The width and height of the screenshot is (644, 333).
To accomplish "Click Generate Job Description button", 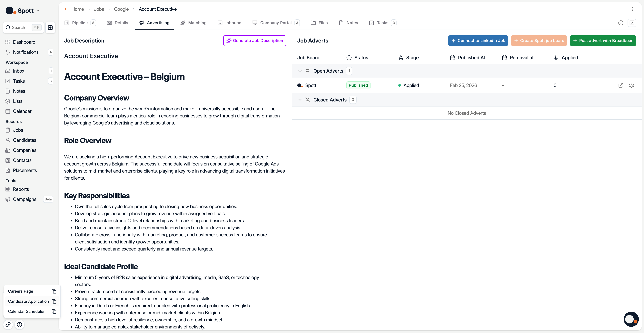I will (x=255, y=41).
